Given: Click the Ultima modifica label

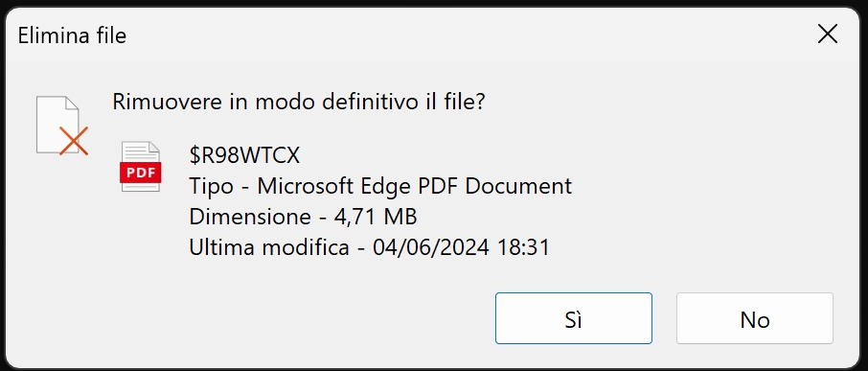Looking at the screenshot, I should [269, 247].
